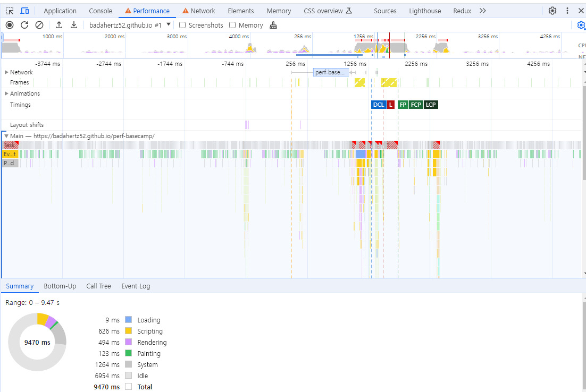Viewport: 586px width, 392px height.
Task: Enable the Screenshots checkbox
Action: coord(182,25)
